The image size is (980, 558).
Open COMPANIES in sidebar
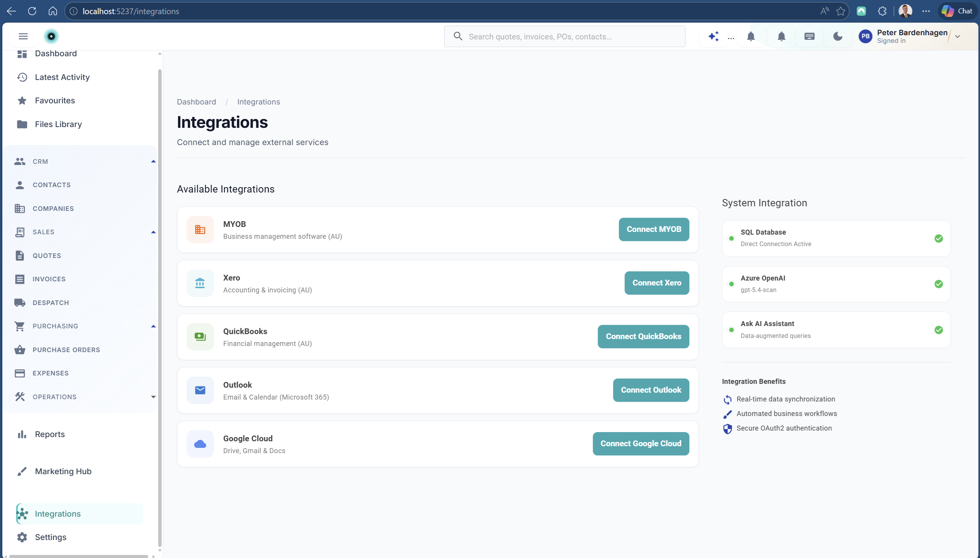pyautogui.click(x=53, y=209)
